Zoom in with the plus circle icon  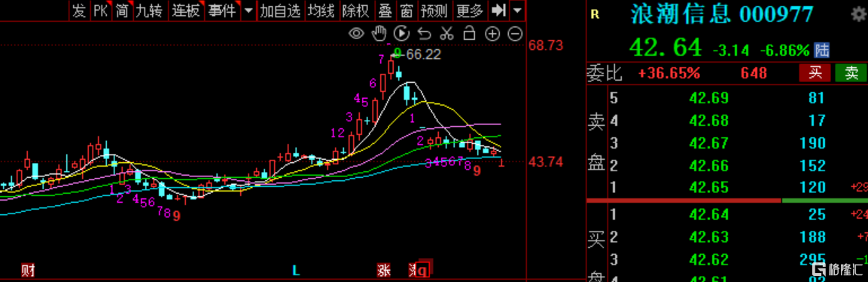[492, 34]
